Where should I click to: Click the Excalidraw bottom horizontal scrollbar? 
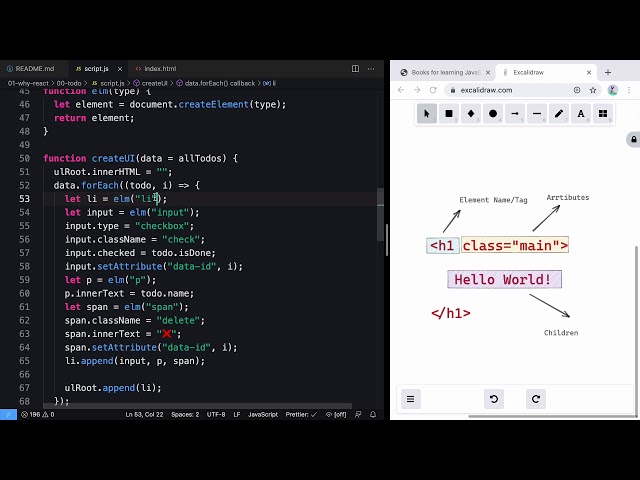click(553, 416)
